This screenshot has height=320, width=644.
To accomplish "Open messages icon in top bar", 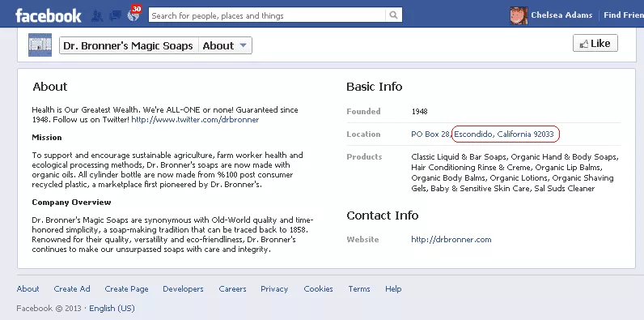I will pos(115,15).
